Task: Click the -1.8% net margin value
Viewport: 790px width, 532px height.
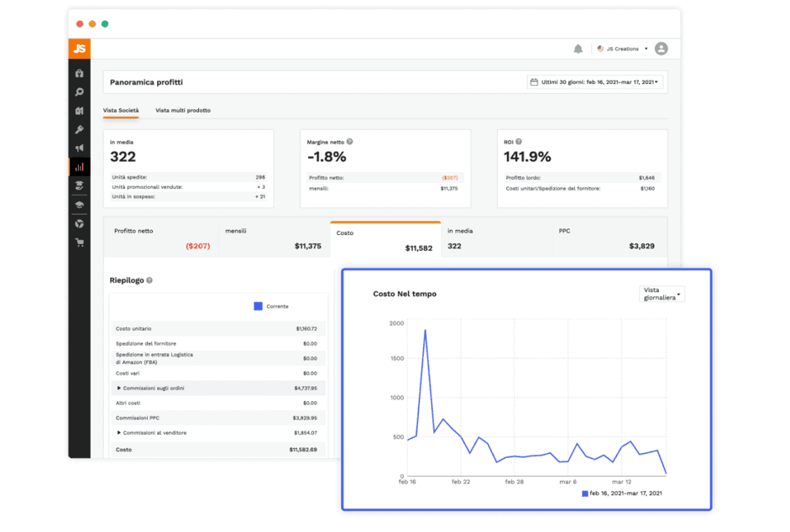Action: (327, 157)
